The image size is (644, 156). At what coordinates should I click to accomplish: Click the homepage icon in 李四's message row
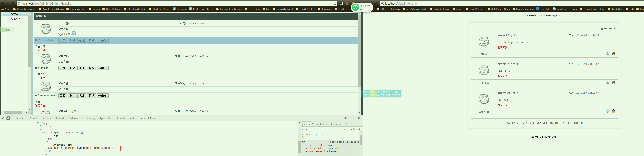tap(607, 82)
